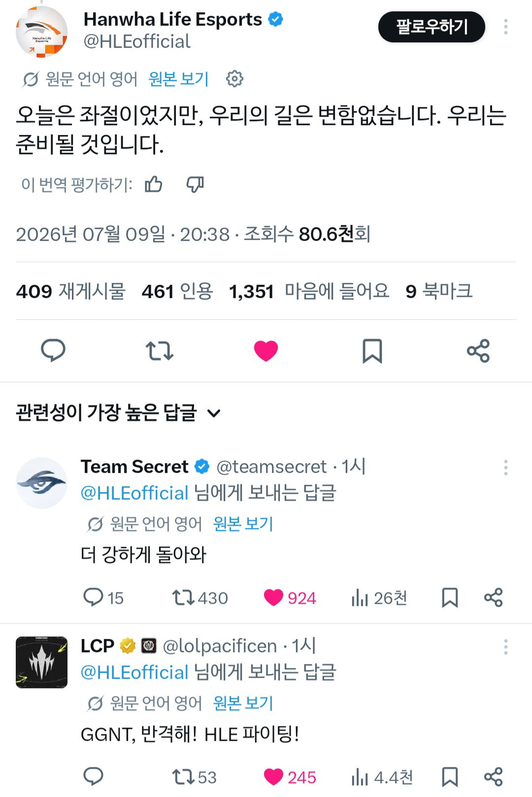Tap the 팔로우하기 button

point(432,27)
